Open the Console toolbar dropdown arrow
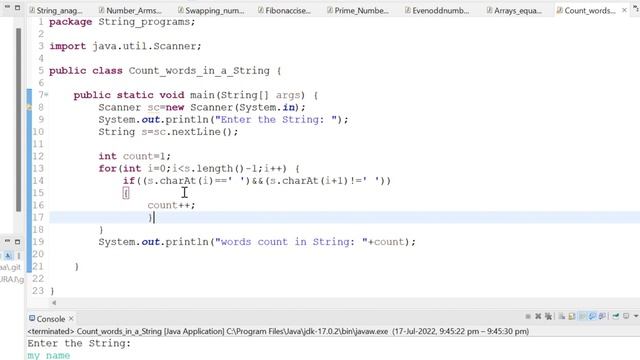Screen dimensions: 640x360 (636, 316)
